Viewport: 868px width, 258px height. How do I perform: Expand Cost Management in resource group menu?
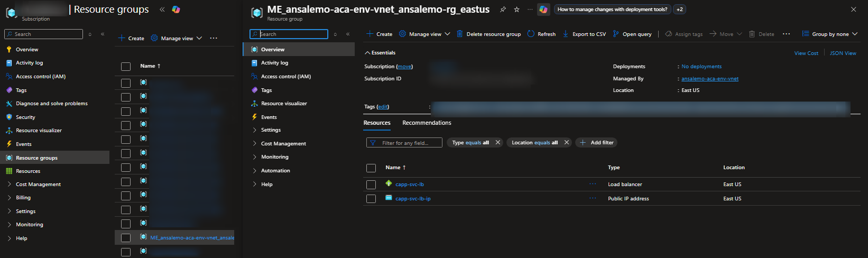(x=283, y=144)
